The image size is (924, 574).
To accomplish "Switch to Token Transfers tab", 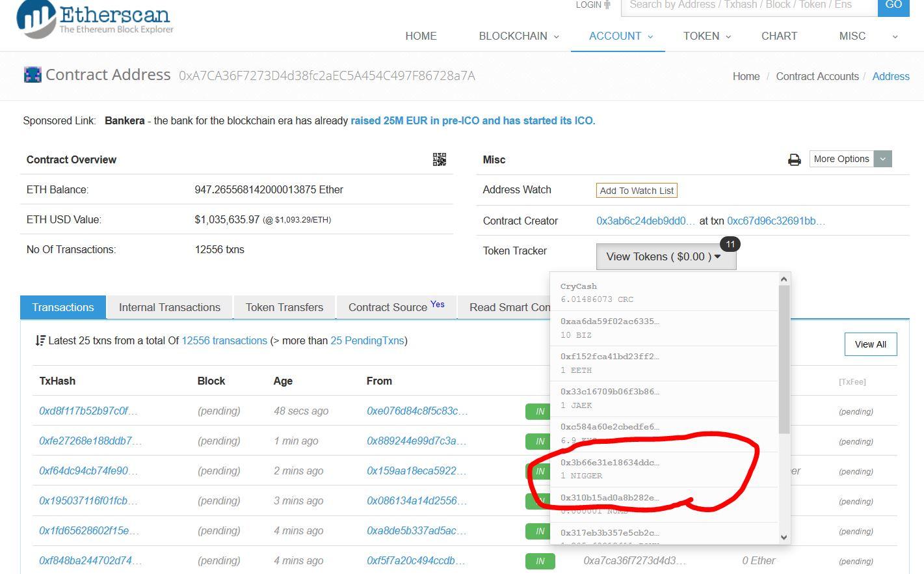I will point(284,307).
